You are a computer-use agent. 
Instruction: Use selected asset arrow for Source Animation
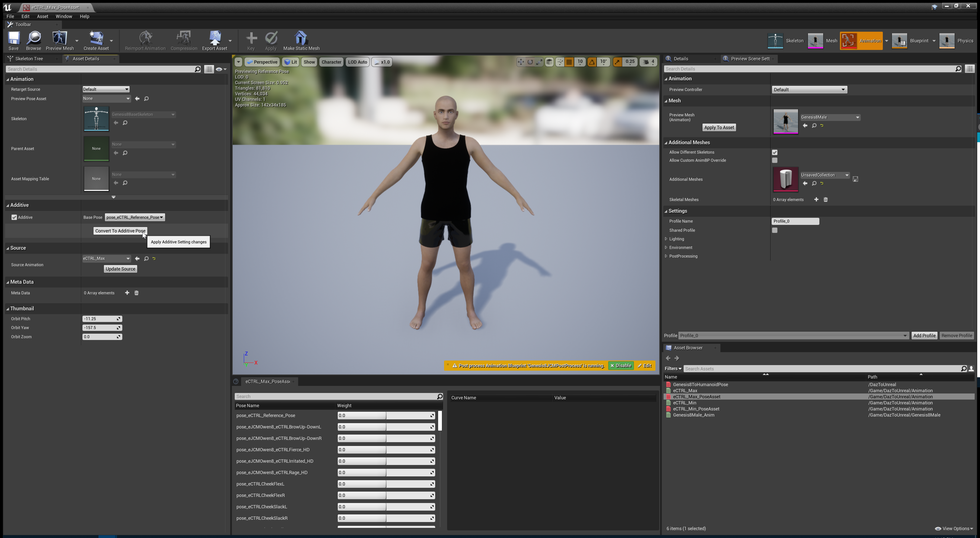point(137,259)
